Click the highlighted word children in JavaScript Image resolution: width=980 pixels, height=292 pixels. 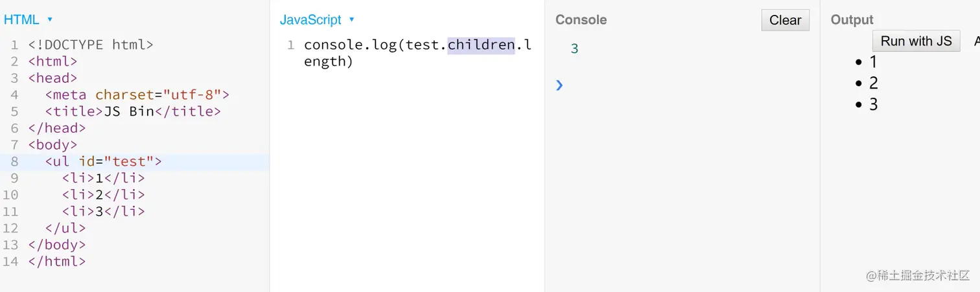click(x=481, y=45)
